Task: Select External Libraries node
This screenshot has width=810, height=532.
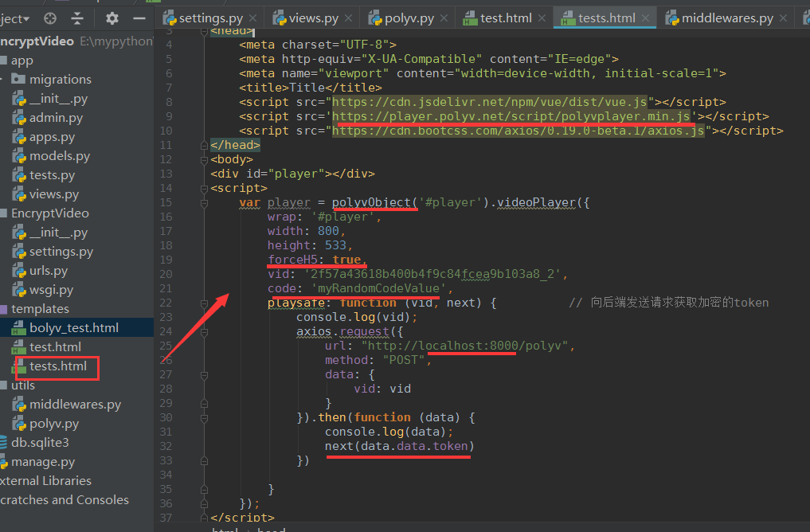Action: 45,481
